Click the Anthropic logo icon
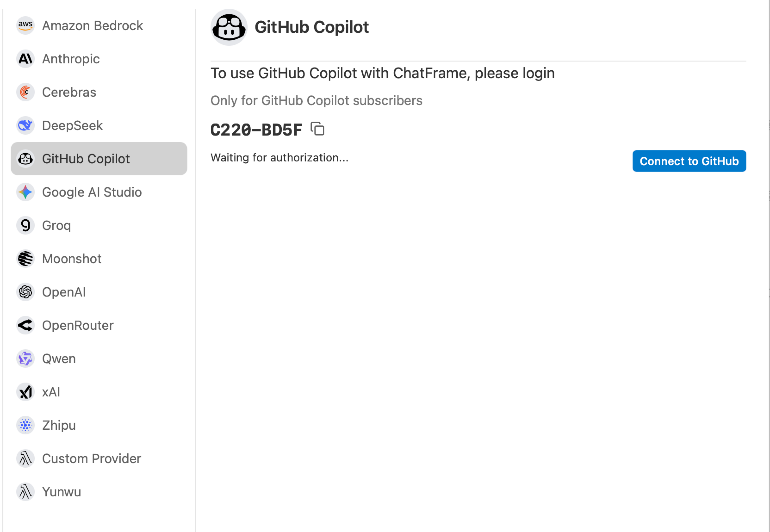This screenshot has height=532, width=770. point(25,59)
